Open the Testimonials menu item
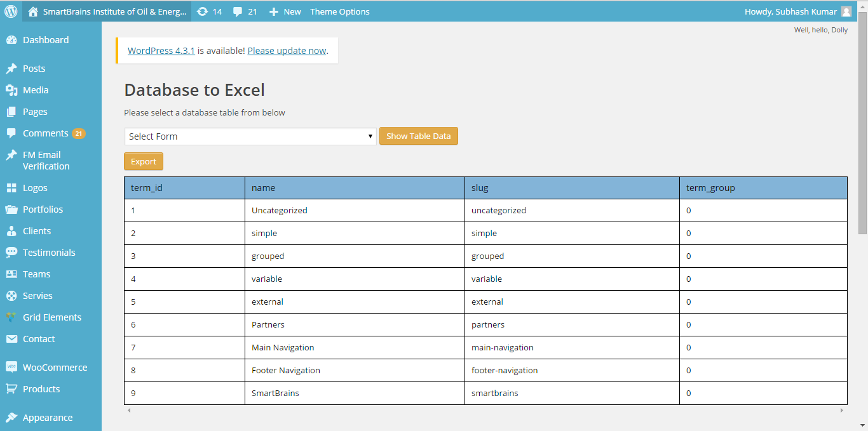Image resolution: width=868 pixels, height=431 pixels. [x=49, y=253]
